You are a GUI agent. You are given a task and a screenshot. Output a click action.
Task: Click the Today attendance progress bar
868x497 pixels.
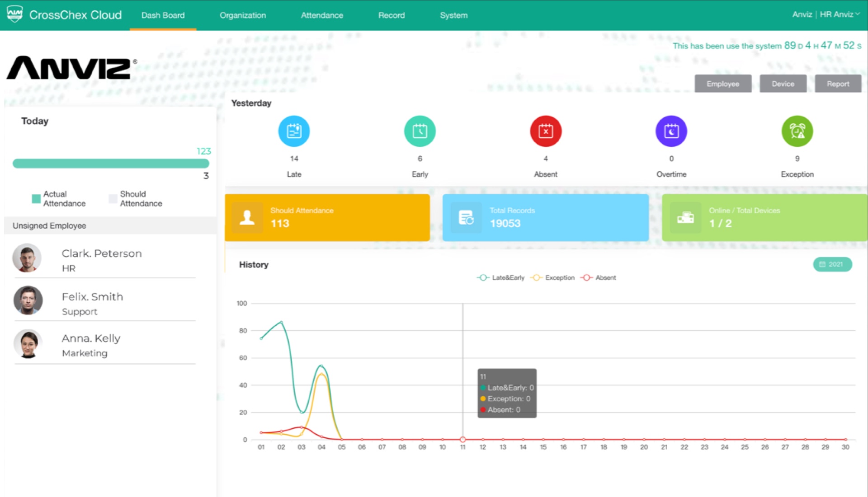click(111, 164)
